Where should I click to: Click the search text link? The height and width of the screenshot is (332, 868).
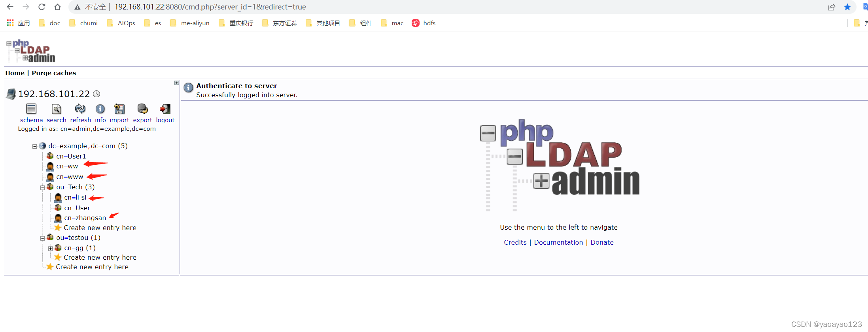pos(57,120)
